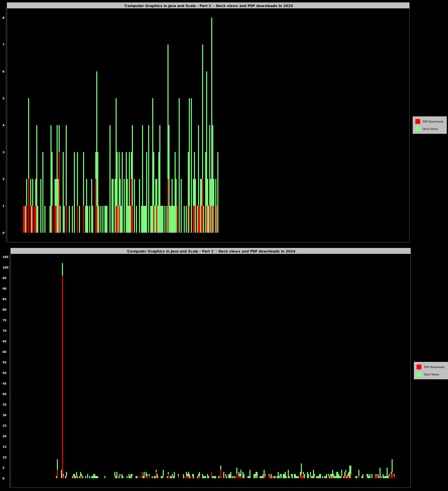Click the y-axis label 105 in 2024 chart
Screen dimensions: 448x491
[5, 257]
